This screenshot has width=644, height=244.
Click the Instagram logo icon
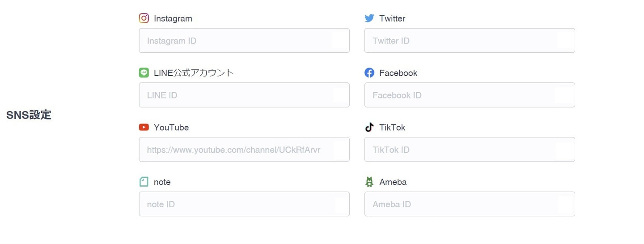tap(144, 18)
